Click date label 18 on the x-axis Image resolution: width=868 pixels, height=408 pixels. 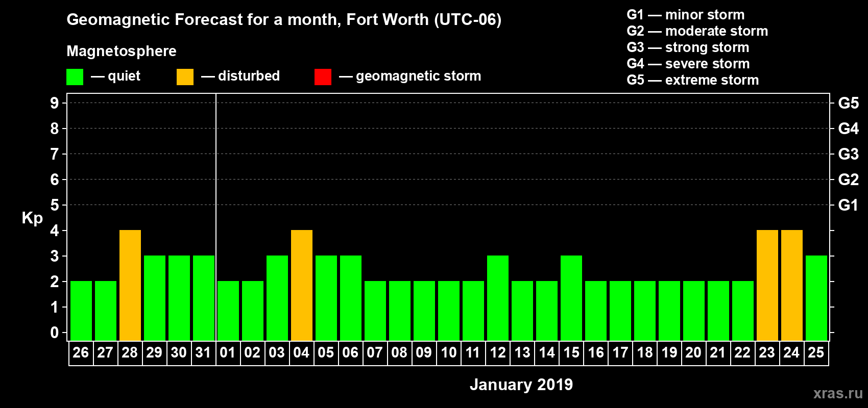click(644, 353)
